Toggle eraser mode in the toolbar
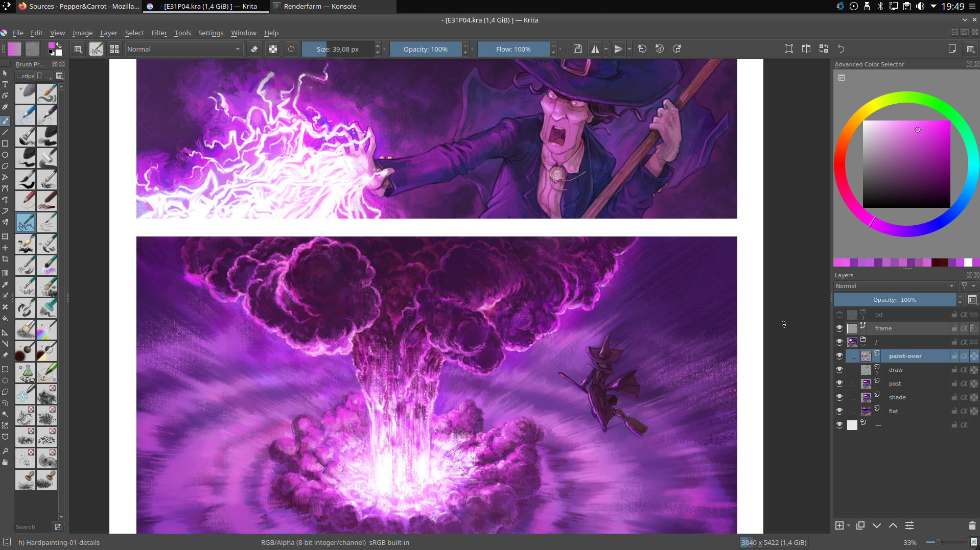This screenshot has width=980, height=550. pos(254,49)
